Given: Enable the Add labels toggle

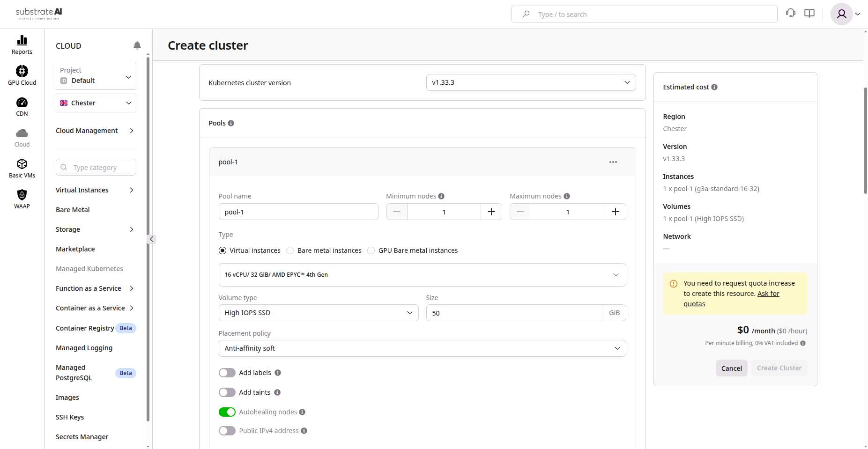Looking at the screenshot, I should (x=227, y=372).
